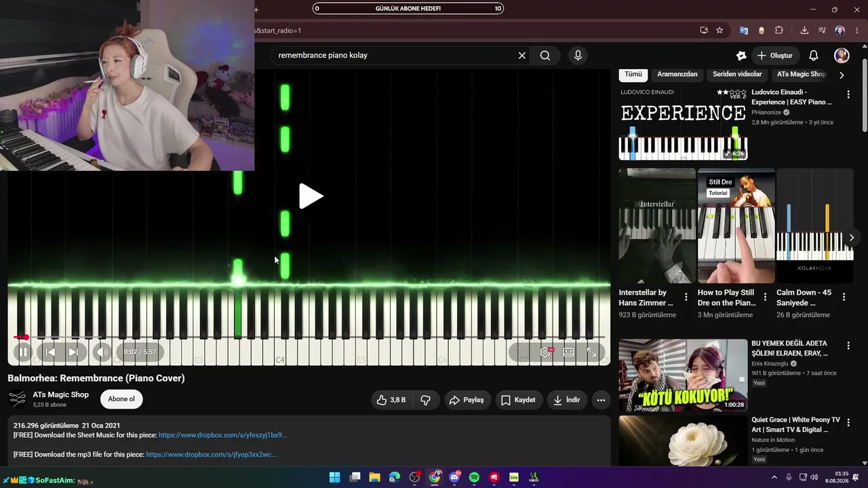Image resolution: width=868 pixels, height=488 pixels.
Task: Toggle the subtitles button in the player
Action: coord(522,352)
